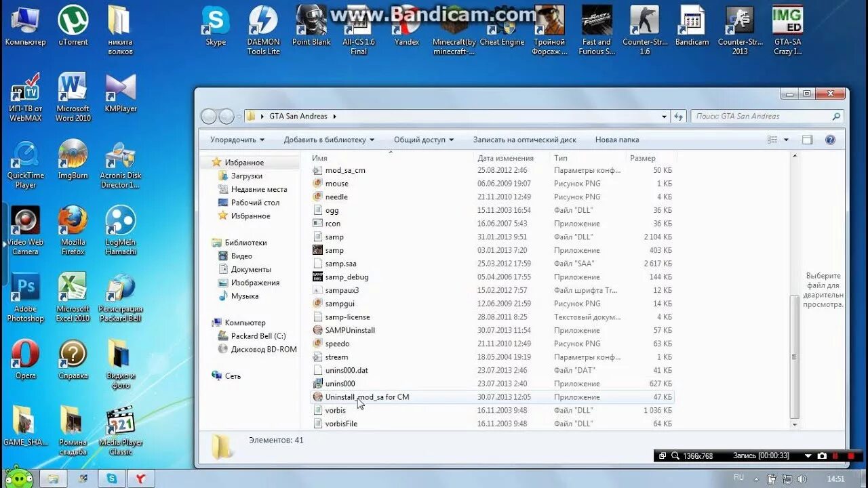Image resolution: width=868 pixels, height=488 pixels.
Task: Select Uninstall_mod_sa for CM file
Action: tap(493, 397)
